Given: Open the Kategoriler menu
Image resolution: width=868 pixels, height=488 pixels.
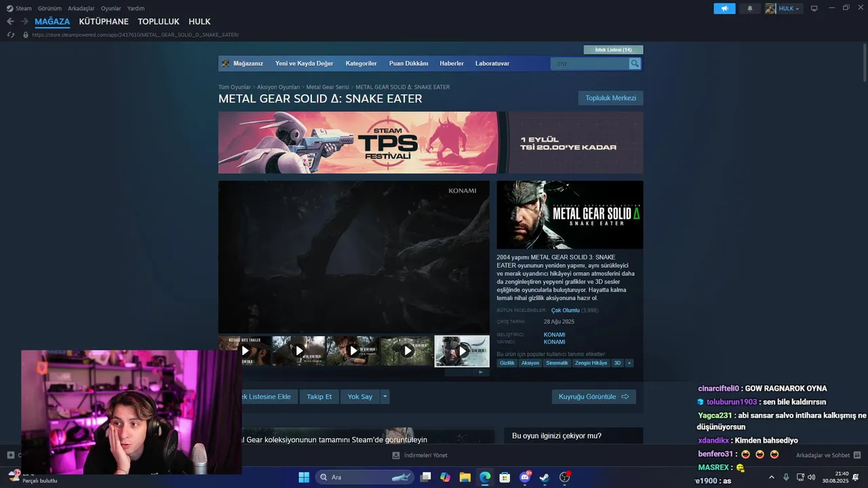Looking at the screenshot, I should 361,64.
